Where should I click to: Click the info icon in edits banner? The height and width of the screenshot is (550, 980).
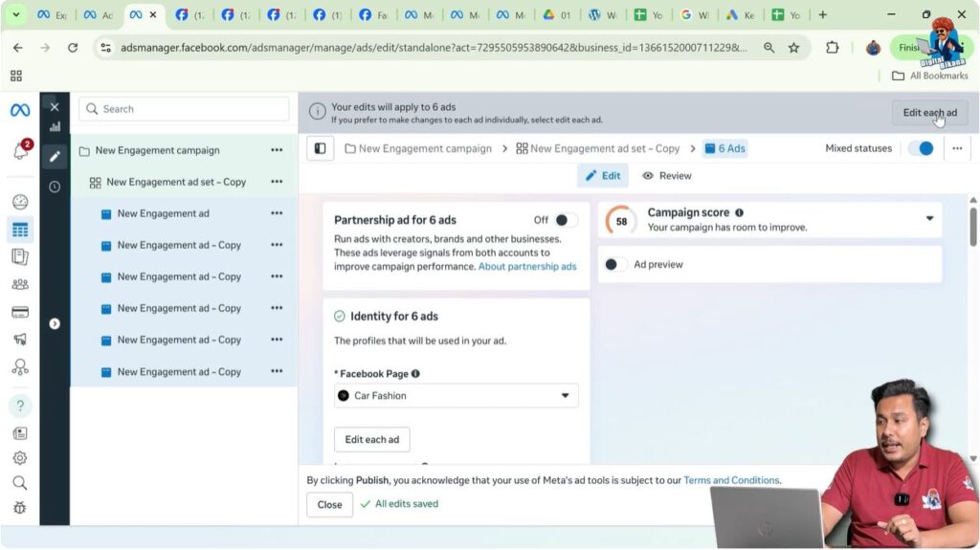point(318,112)
